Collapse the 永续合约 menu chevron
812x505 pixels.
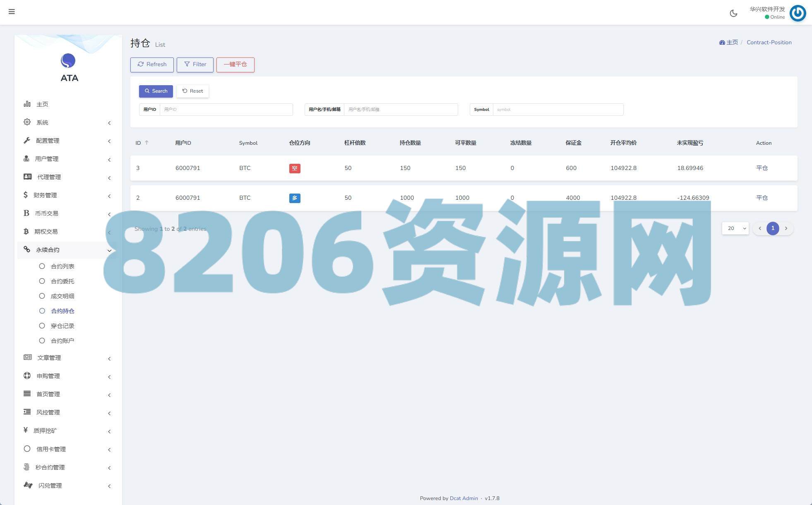(x=109, y=250)
